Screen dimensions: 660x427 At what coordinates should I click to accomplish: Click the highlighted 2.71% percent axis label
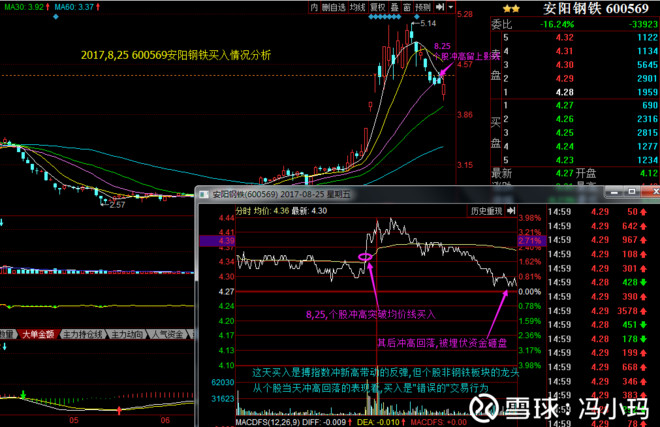tap(531, 241)
